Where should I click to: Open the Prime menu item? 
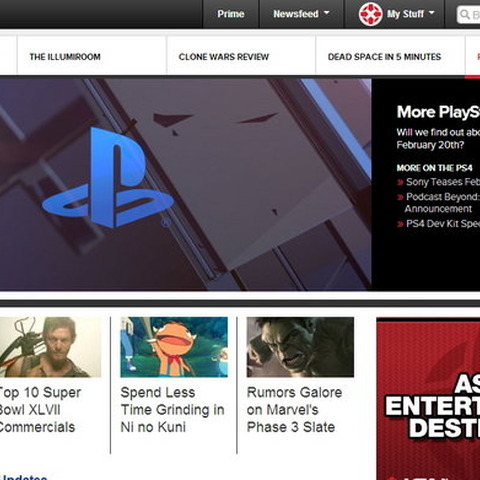(231, 14)
